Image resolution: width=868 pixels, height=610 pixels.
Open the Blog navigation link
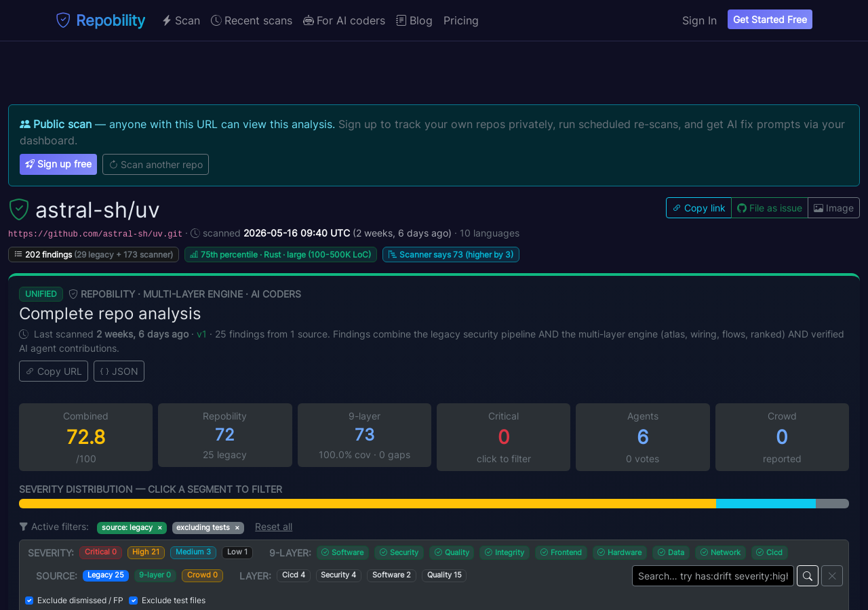click(414, 20)
